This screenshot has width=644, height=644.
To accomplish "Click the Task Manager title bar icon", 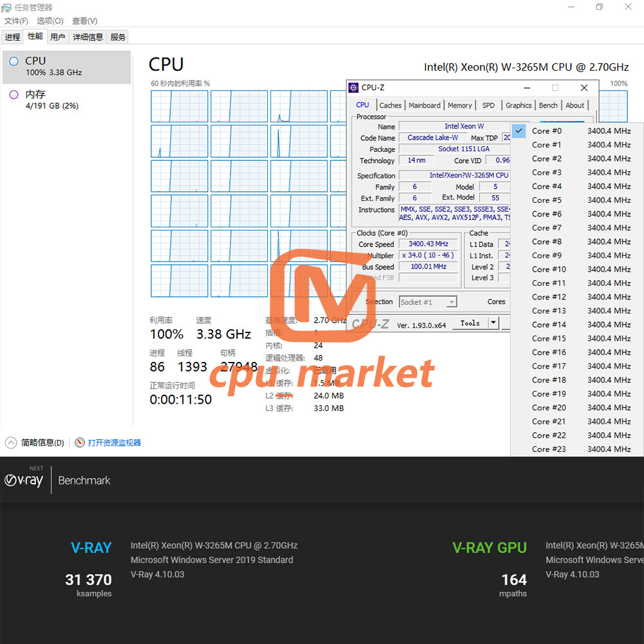I will point(6,7).
